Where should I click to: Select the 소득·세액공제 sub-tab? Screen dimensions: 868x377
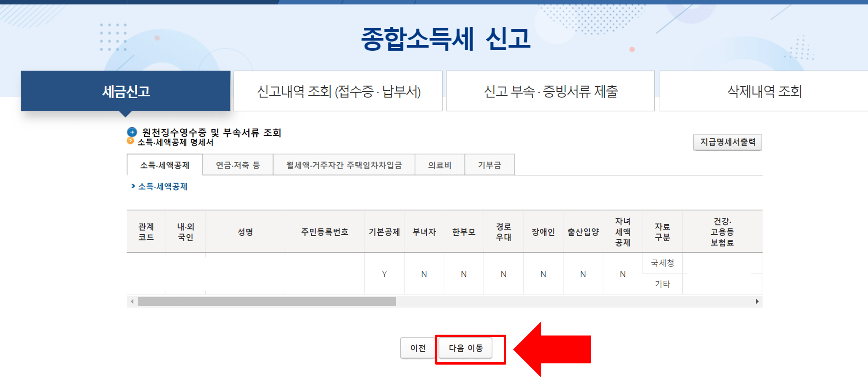coord(165,165)
